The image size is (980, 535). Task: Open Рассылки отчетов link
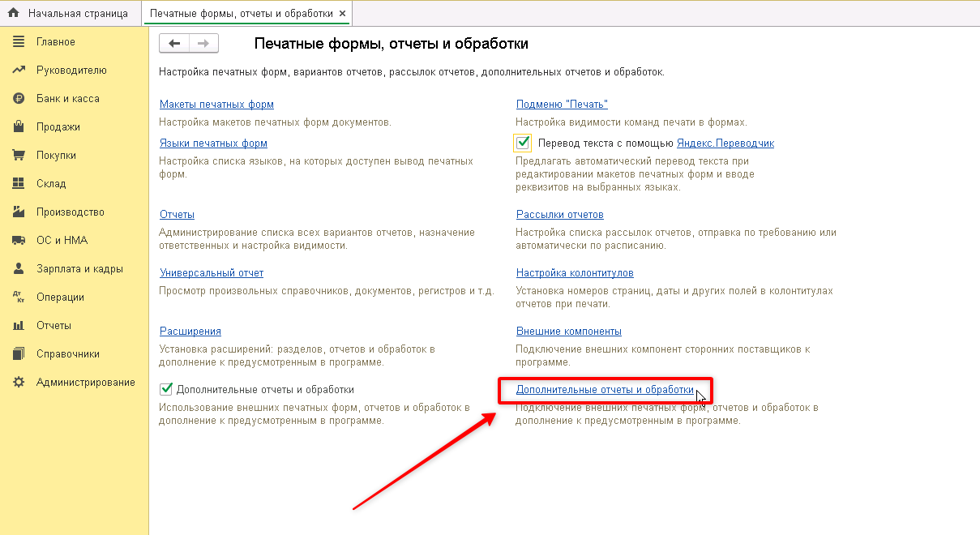[x=560, y=215]
